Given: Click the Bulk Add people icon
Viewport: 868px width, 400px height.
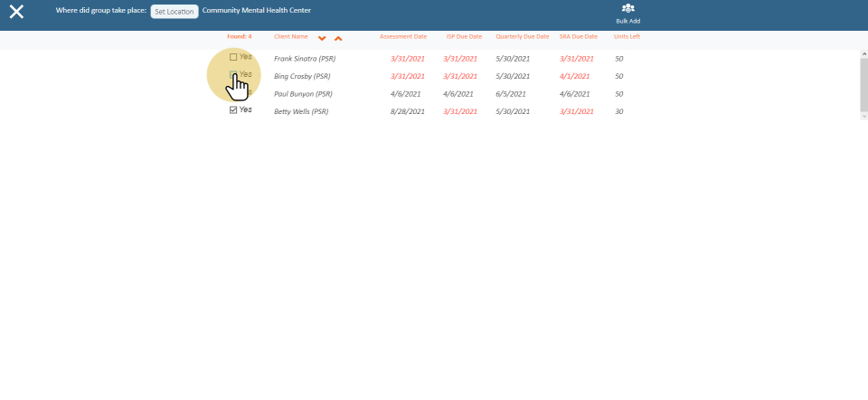Looking at the screenshot, I should click(x=627, y=9).
